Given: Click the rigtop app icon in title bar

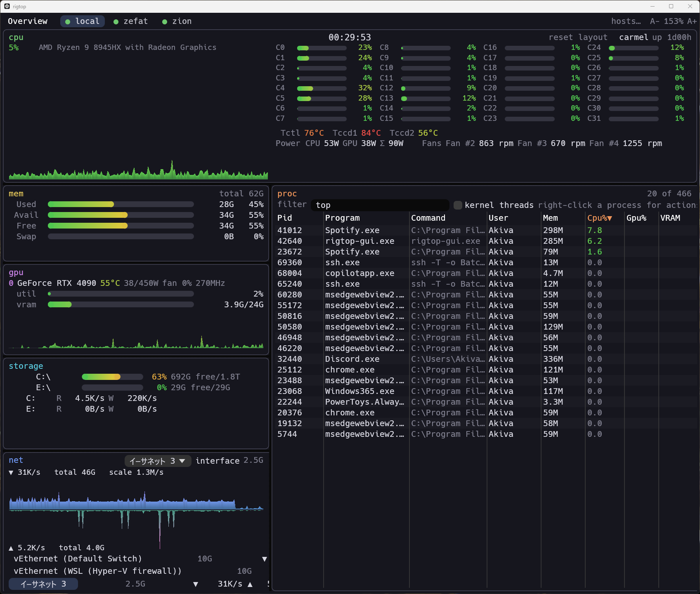Looking at the screenshot, I should point(7,6).
